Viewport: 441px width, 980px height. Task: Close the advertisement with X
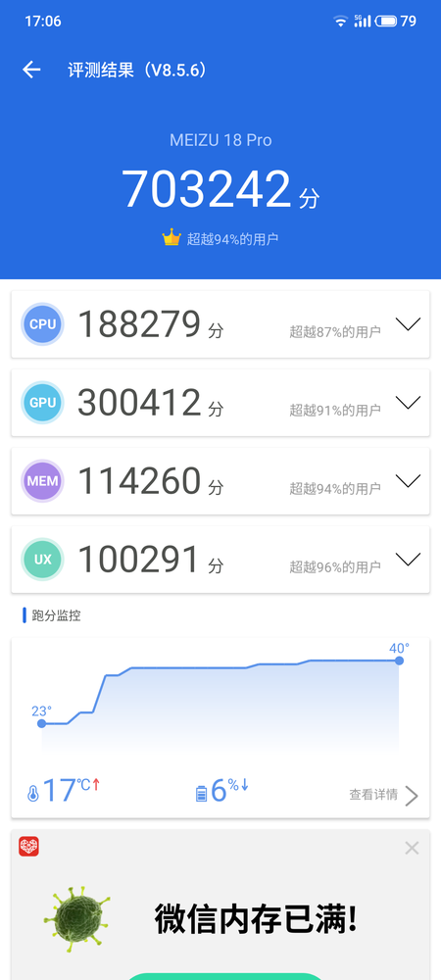(412, 848)
